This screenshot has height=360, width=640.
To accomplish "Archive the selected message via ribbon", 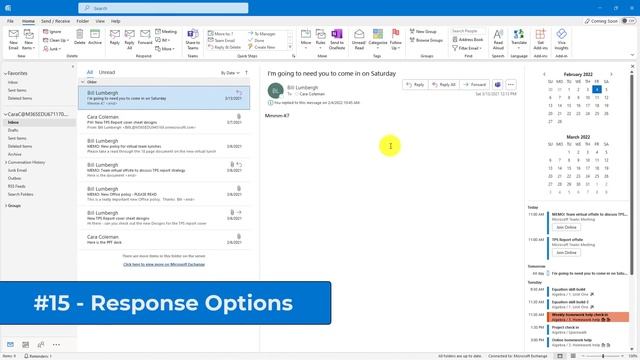I will point(95,37).
